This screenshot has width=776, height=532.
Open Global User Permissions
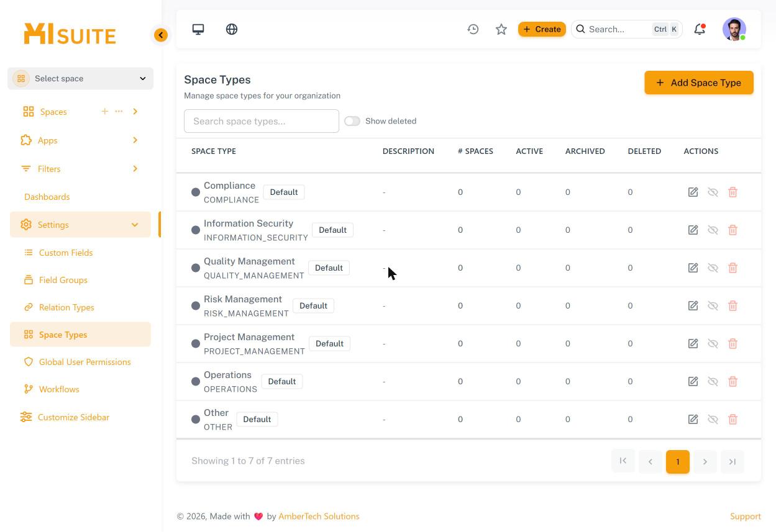(85, 362)
